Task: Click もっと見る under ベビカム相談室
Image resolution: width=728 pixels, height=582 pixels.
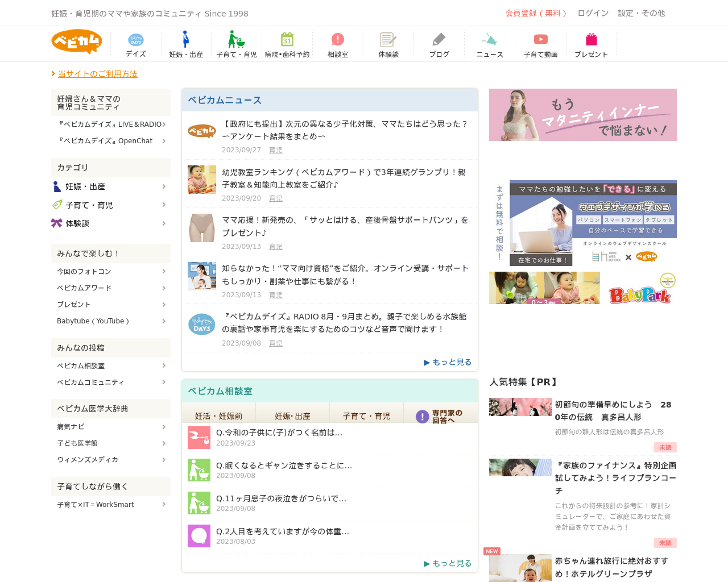Action: (448, 563)
